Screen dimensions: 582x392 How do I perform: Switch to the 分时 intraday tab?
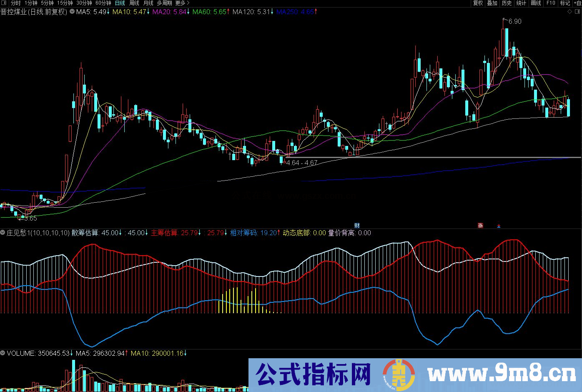point(15,3)
